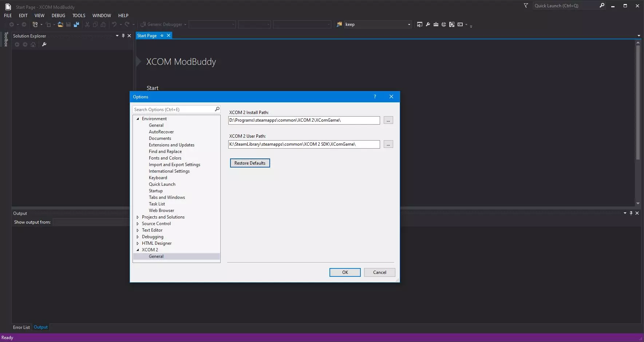Viewport: 644px width, 342px height.
Task: Click the Properties wrench icon in main toolbar
Action: pyautogui.click(x=428, y=24)
